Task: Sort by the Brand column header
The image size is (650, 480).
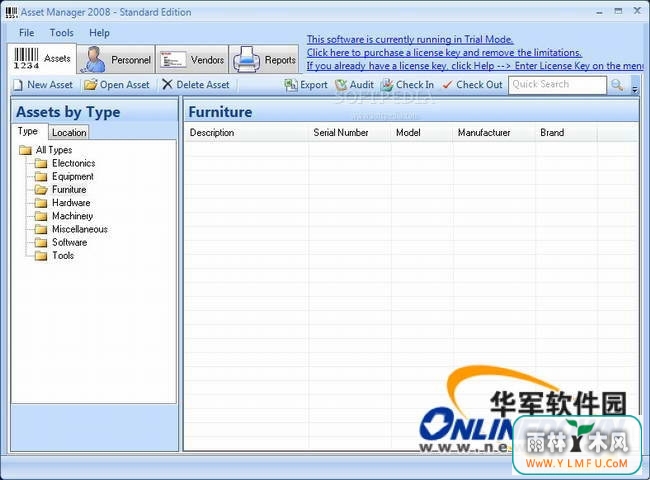Action: [x=566, y=133]
